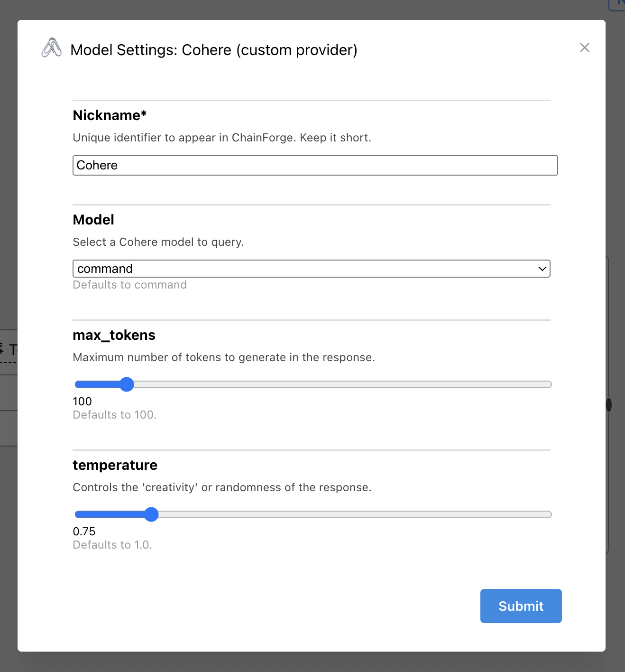Open the side drawer handle on right edge

609,404
